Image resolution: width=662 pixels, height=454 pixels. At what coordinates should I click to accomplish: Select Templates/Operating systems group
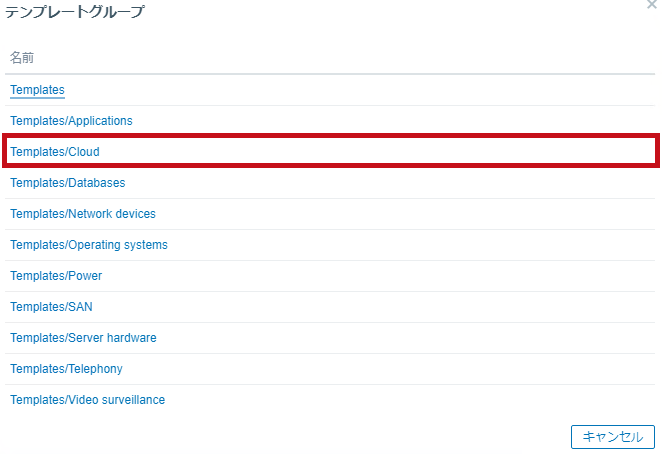tap(89, 245)
